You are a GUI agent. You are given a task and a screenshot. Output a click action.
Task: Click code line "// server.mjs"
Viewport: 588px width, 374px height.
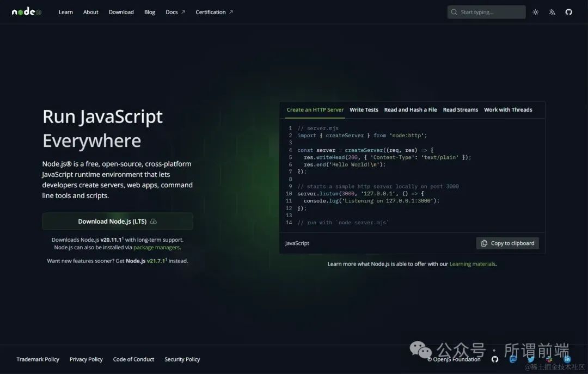tap(318, 128)
